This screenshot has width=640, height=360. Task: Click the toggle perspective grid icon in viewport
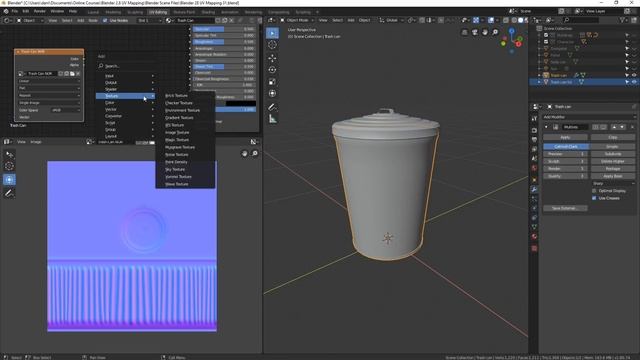click(464, 32)
